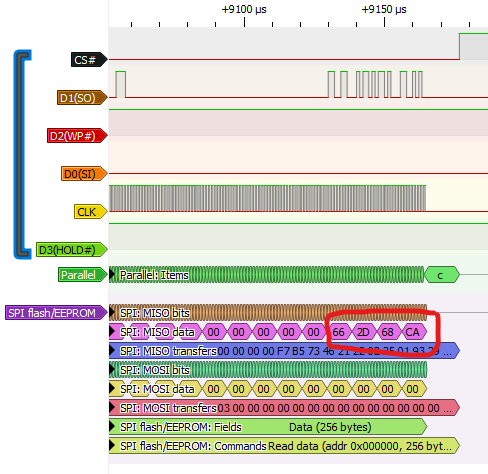Click the MISO data byte CA
This screenshot has width=488, height=474.
(x=412, y=332)
